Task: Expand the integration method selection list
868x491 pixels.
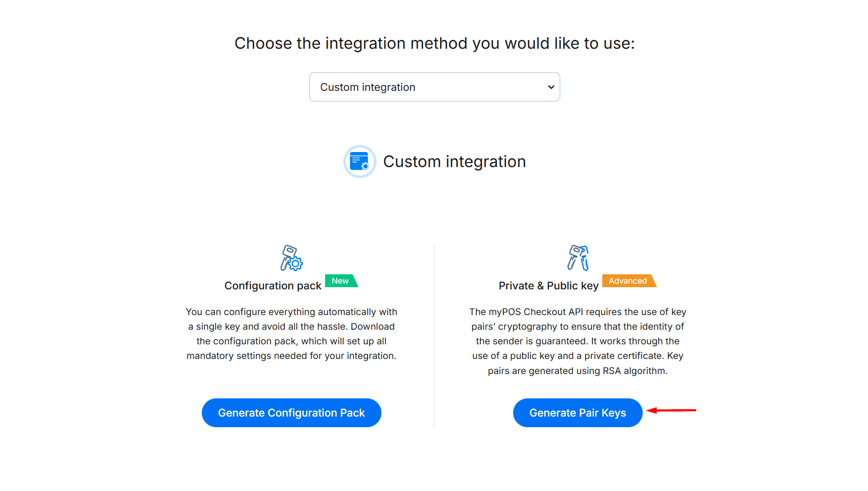Action: [x=434, y=87]
